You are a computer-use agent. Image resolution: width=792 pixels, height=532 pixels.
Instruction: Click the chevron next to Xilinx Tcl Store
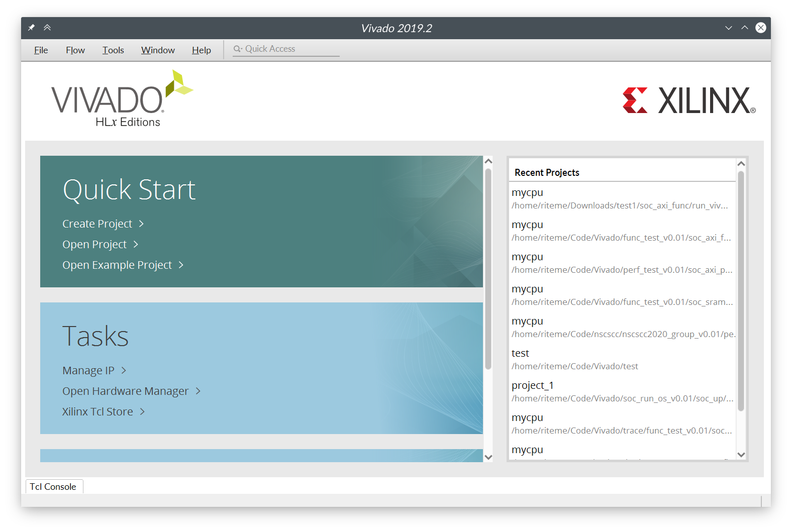click(142, 411)
